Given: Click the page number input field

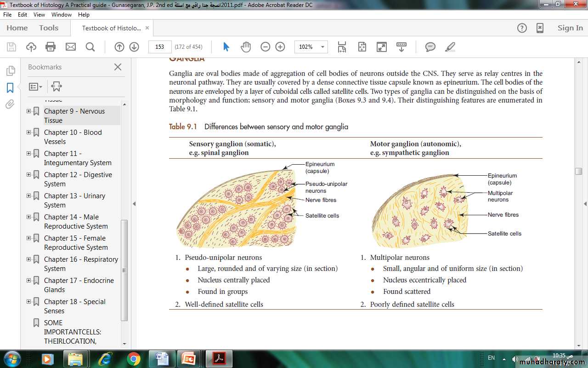Looking at the screenshot, I should pyautogui.click(x=159, y=47).
